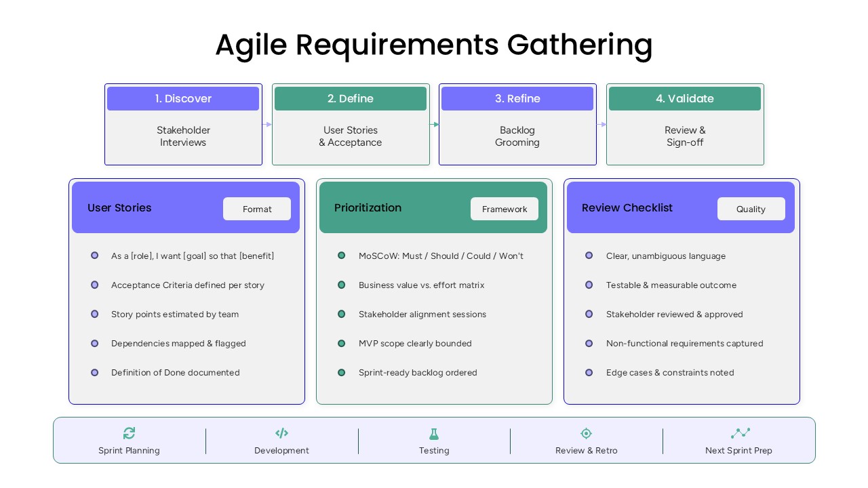The height and width of the screenshot is (488, 868).
Task: Click bullet beside 'As a [role], I want [goal]'
Action: [95, 256]
